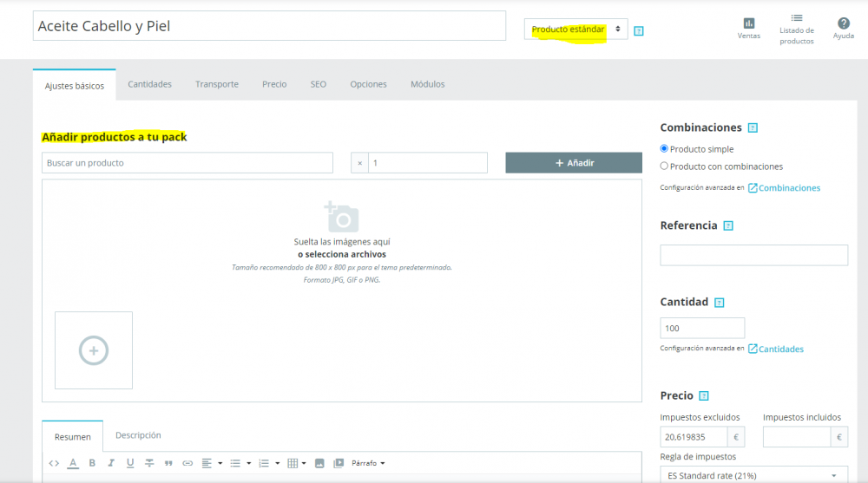Viewport: 868px width, 483px height.
Task: Select Producto simple option
Action: click(x=664, y=149)
